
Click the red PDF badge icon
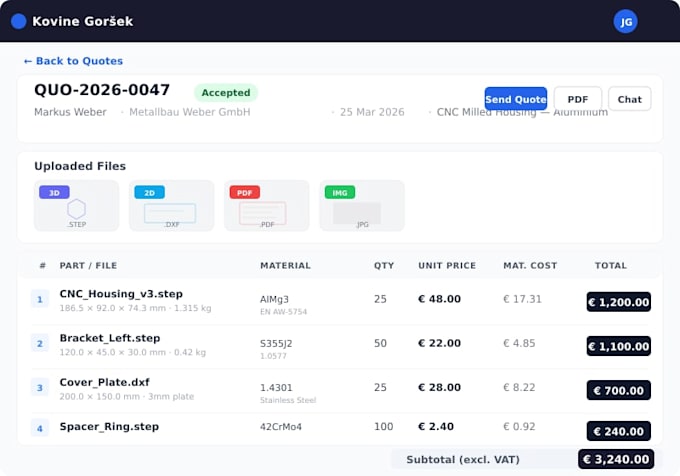245,192
